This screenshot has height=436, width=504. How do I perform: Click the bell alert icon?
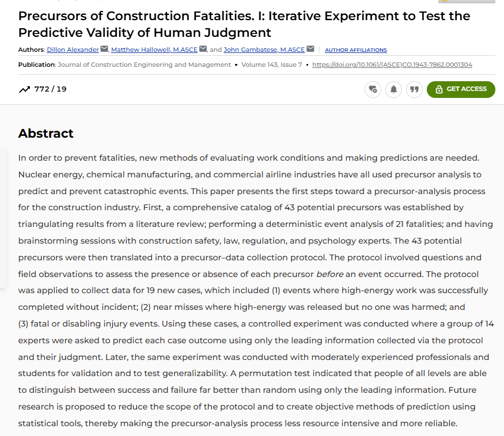(393, 89)
